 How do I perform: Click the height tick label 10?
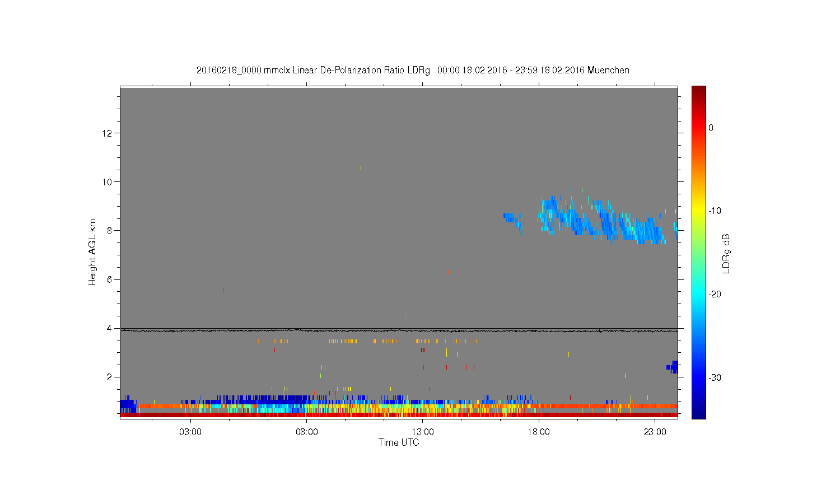108,181
